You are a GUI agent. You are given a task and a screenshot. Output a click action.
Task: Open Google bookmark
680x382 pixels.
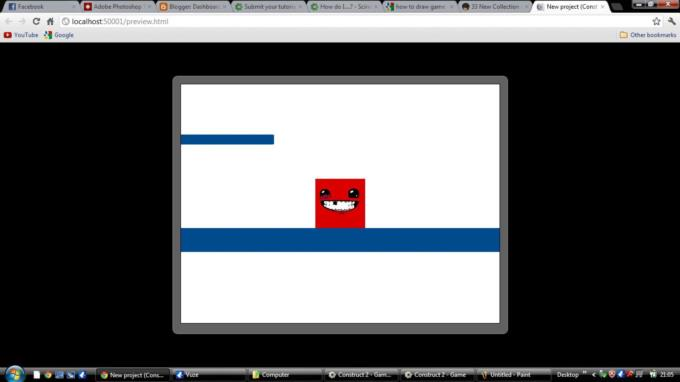pyautogui.click(x=59, y=35)
